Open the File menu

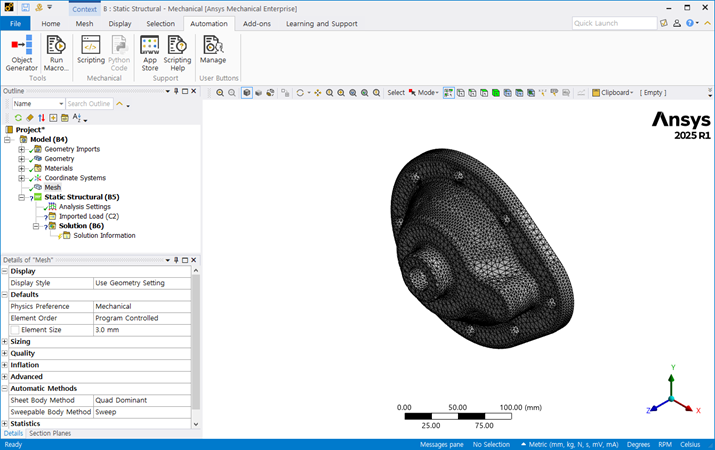click(16, 24)
